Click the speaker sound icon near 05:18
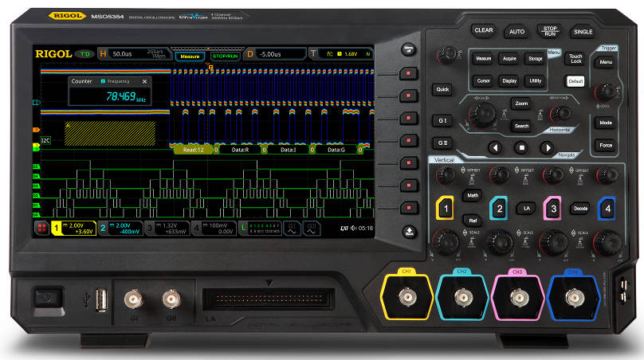 353,229
